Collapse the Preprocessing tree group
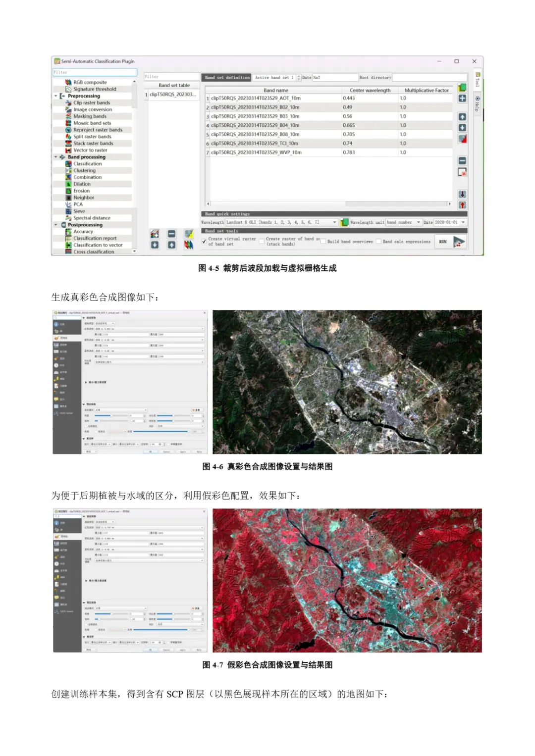 click(x=55, y=96)
